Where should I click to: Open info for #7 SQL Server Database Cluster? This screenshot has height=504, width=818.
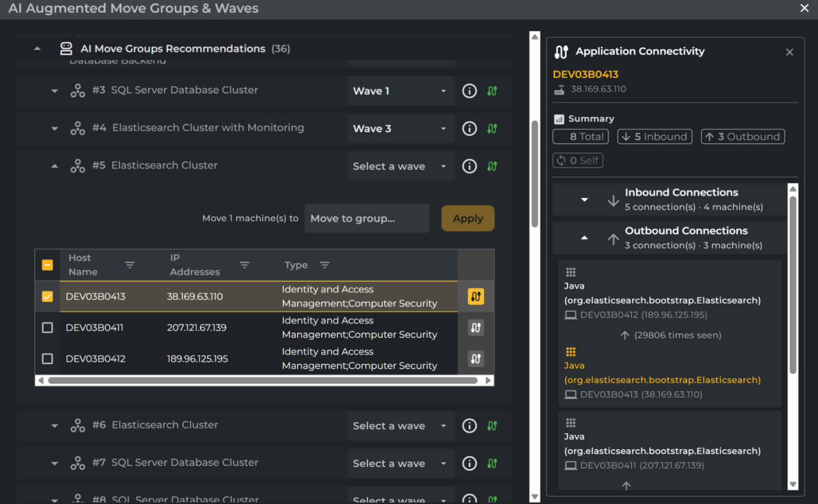[x=469, y=464]
